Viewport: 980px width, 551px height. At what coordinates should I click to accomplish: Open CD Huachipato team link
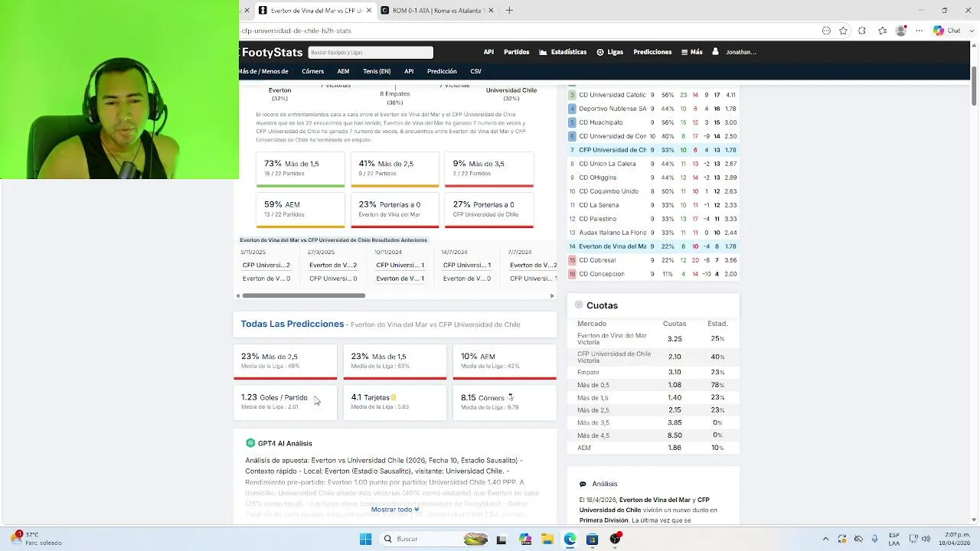click(x=601, y=122)
